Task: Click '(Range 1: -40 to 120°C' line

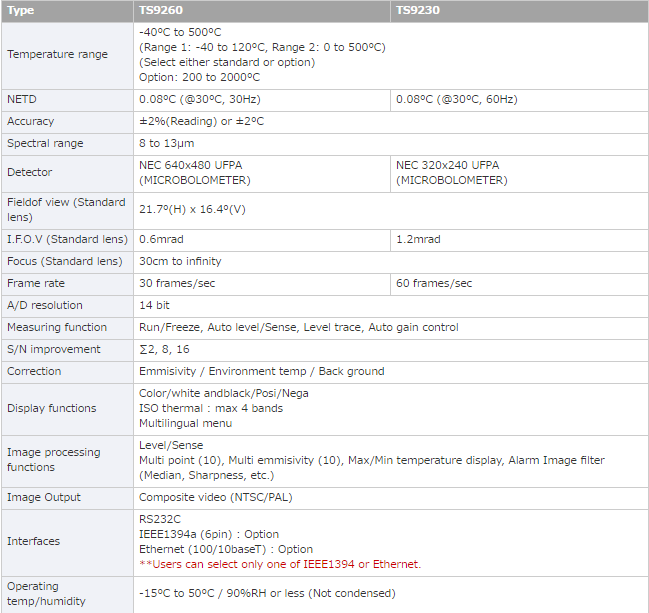Action: point(262,47)
